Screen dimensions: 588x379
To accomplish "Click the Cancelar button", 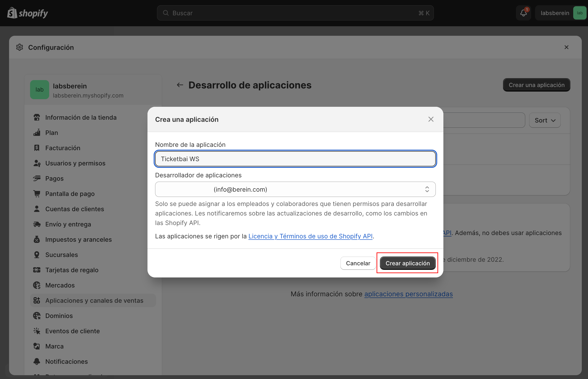I will pos(358,263).
